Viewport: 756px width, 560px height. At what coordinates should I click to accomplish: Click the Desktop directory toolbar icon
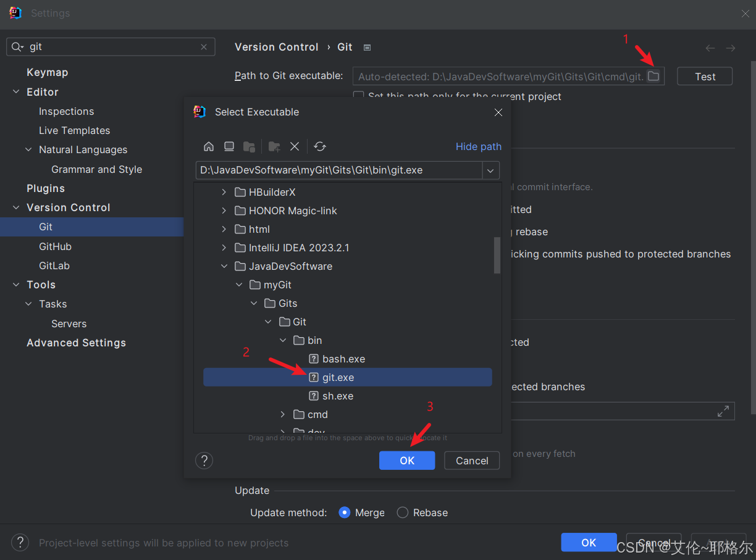[229, 146]
